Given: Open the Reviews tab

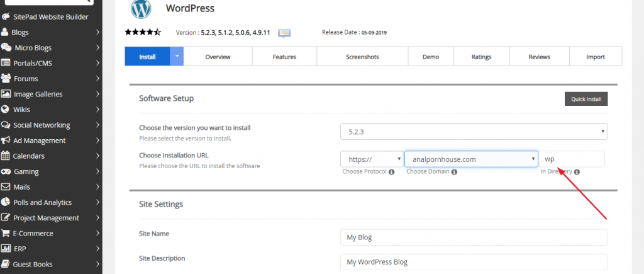Looking at the screenshot, I should 539,57.
